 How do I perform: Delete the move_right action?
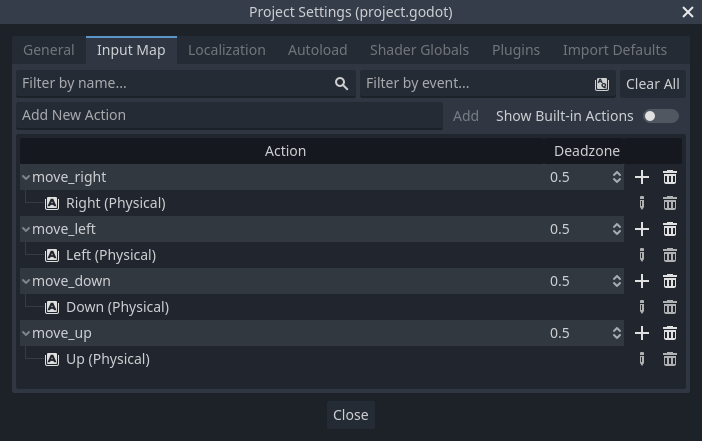[x=670, y=177]
